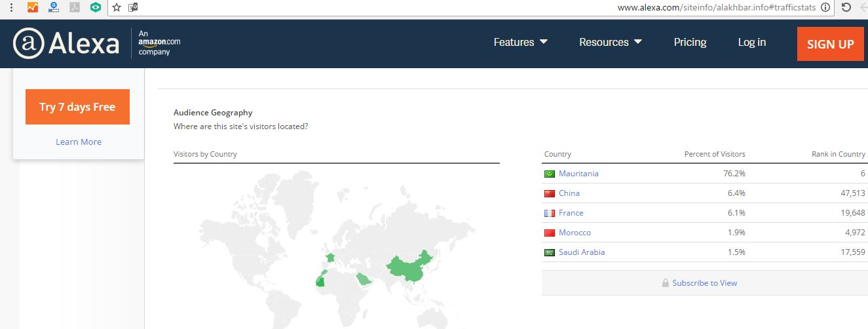Click the orange Google Analytics extension icon
Viewport: 868px width, 329px height.
coord(32,8)
